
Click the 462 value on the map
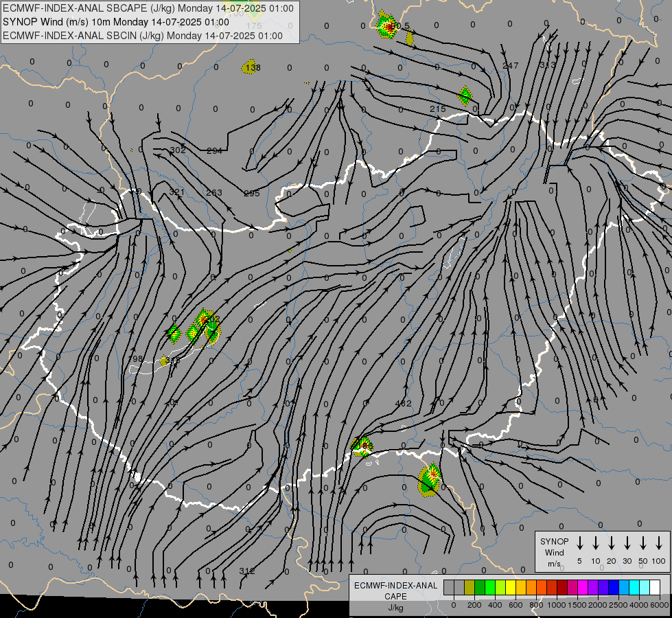404,404
